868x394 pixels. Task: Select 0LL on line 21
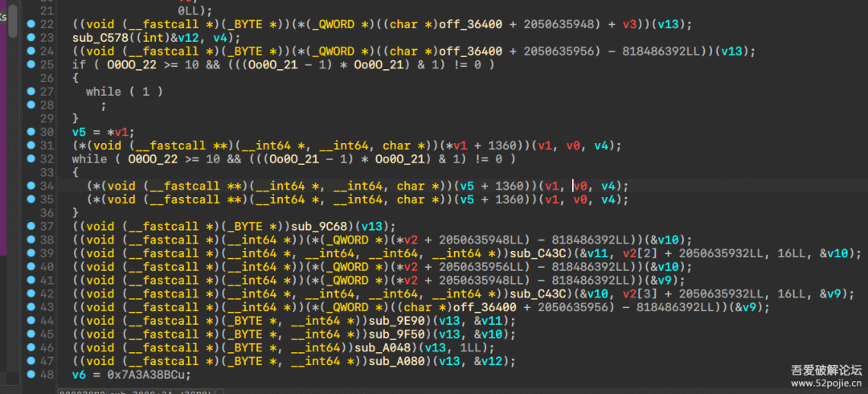[188, 10]
